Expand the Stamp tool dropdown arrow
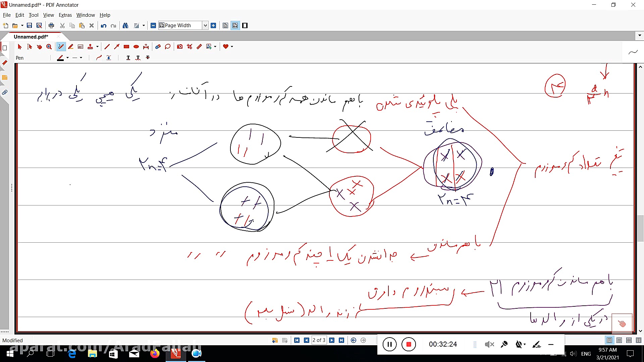This screenshot has width=644, height=362. tap(97, 47)
